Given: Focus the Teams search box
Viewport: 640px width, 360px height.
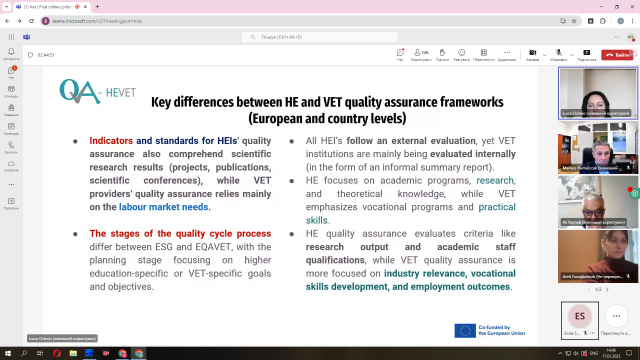Looking at the screenshot, I should pos(319,37).
